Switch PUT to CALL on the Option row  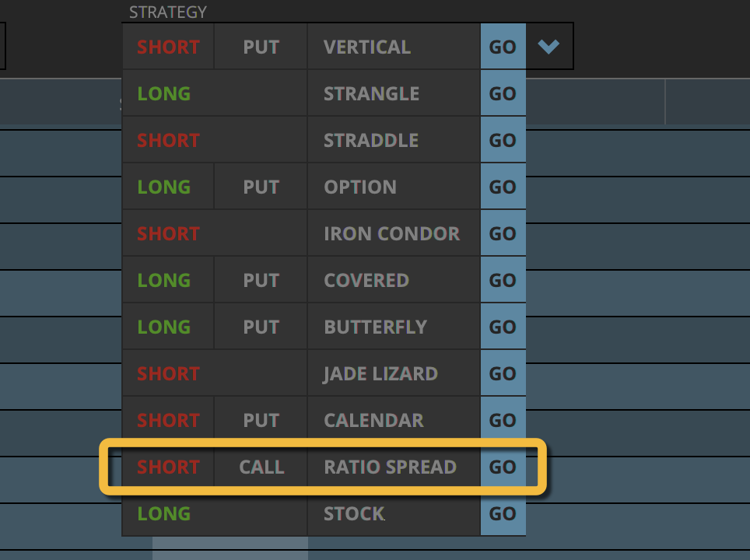click(x=260, y=187)
